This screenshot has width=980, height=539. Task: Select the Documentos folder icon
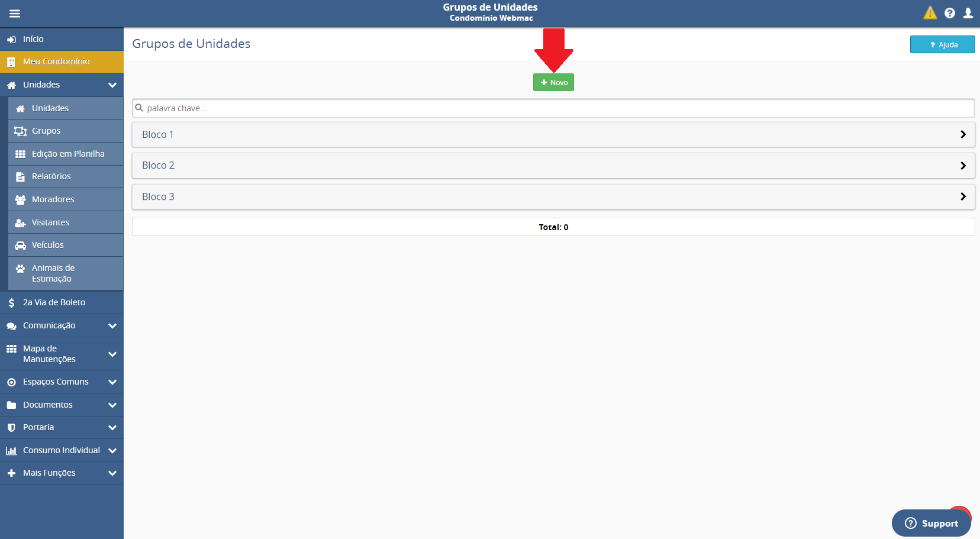click(x=11, y=405)
